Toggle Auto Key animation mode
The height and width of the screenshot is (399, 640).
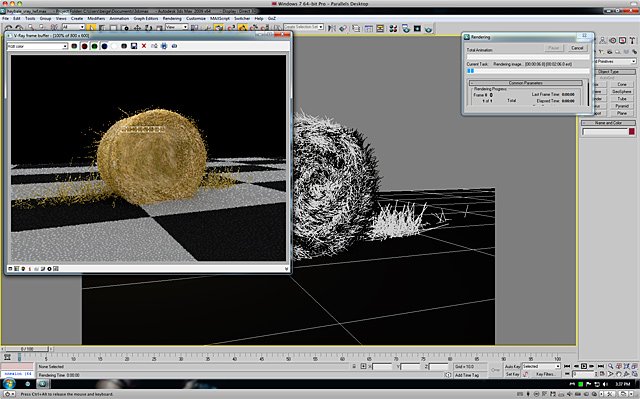click(513, 366)
